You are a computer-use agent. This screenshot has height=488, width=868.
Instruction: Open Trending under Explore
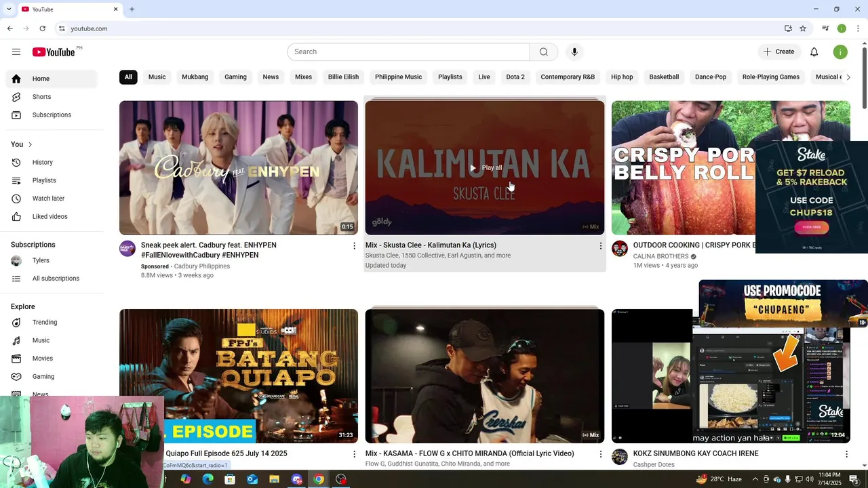coord(52,323)
